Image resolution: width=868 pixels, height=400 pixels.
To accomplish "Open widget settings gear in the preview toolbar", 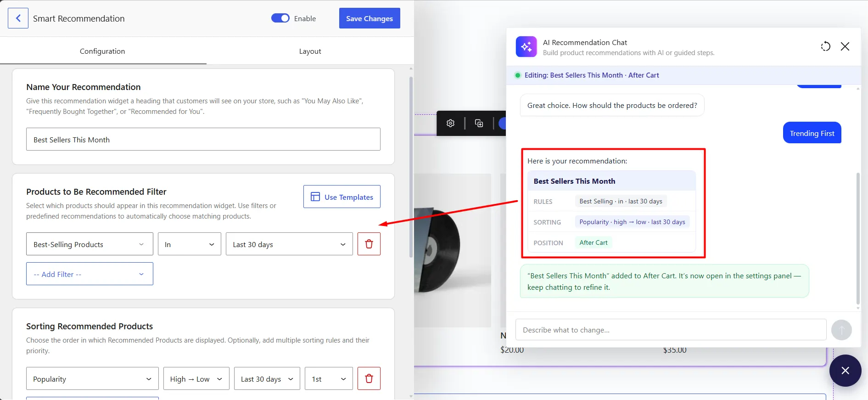I will coord(451,123).
